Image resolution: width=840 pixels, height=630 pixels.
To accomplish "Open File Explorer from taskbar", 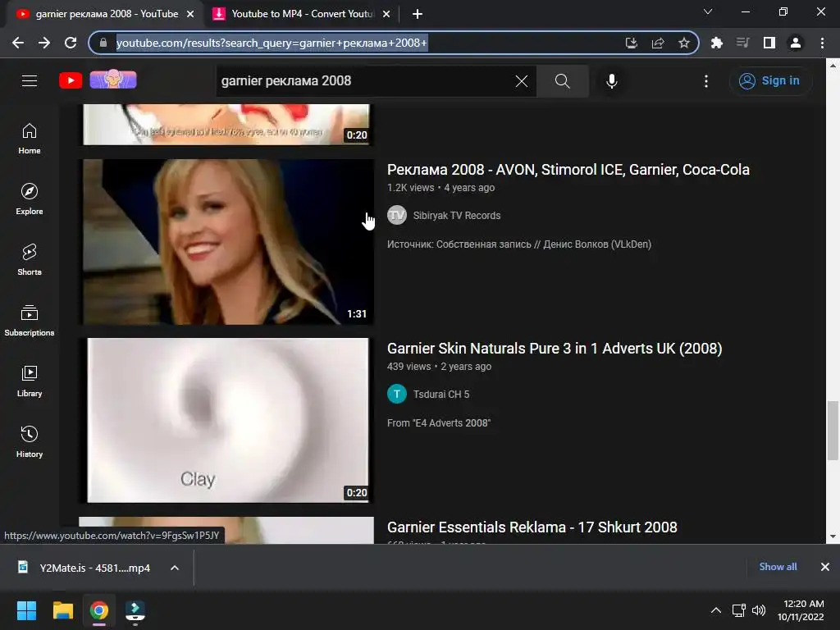I will tap(62, 610).
